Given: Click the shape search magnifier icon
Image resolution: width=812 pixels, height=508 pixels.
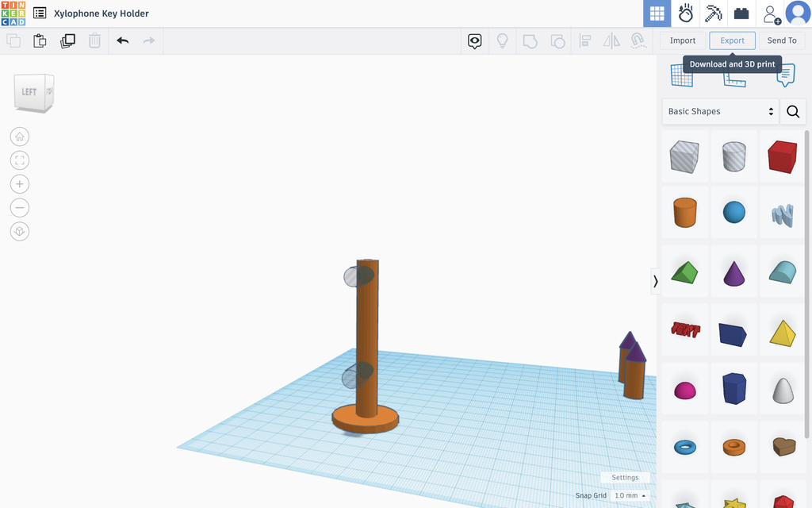Looking at the screenshot, I should 793,111.
